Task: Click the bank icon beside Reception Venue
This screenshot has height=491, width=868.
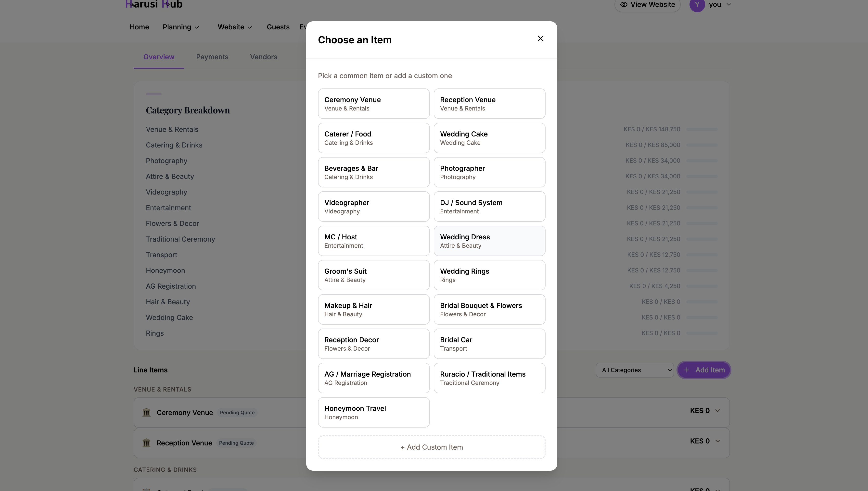Action: pos(146,442)
